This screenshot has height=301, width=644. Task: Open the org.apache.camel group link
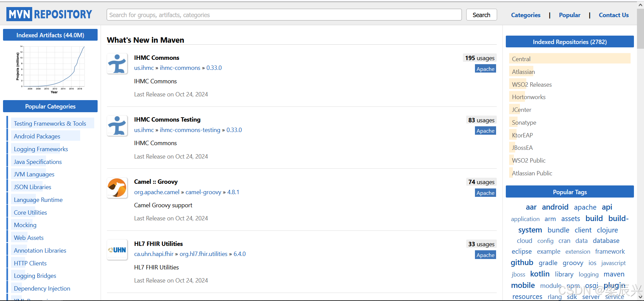coord(157,192)
